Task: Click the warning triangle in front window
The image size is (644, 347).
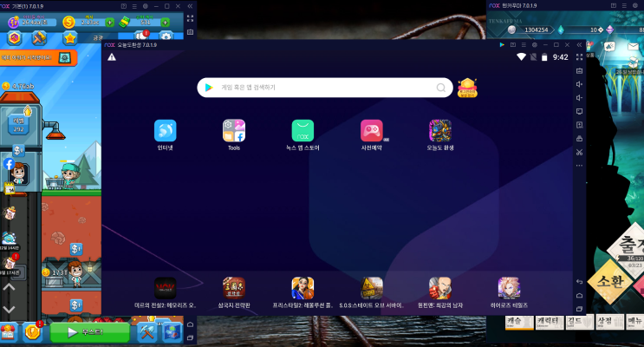Action: 112,57
